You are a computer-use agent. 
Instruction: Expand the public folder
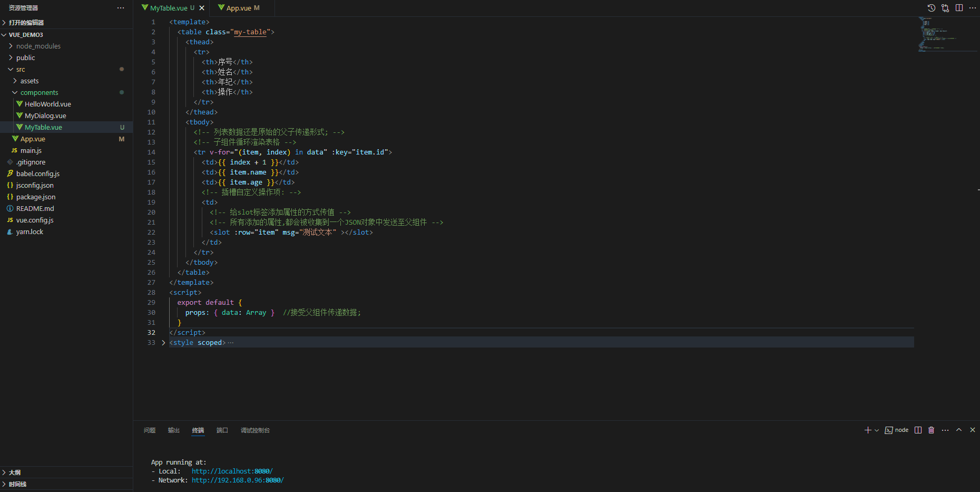66,57
